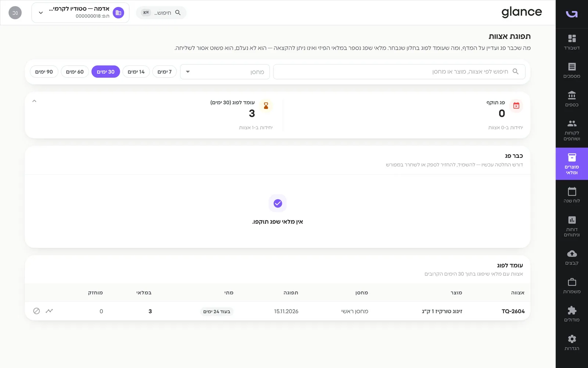Select the 7 ימים range chip
Image resolution: width=588 pixels, height=368 pixels.
[x=164, y=72]
